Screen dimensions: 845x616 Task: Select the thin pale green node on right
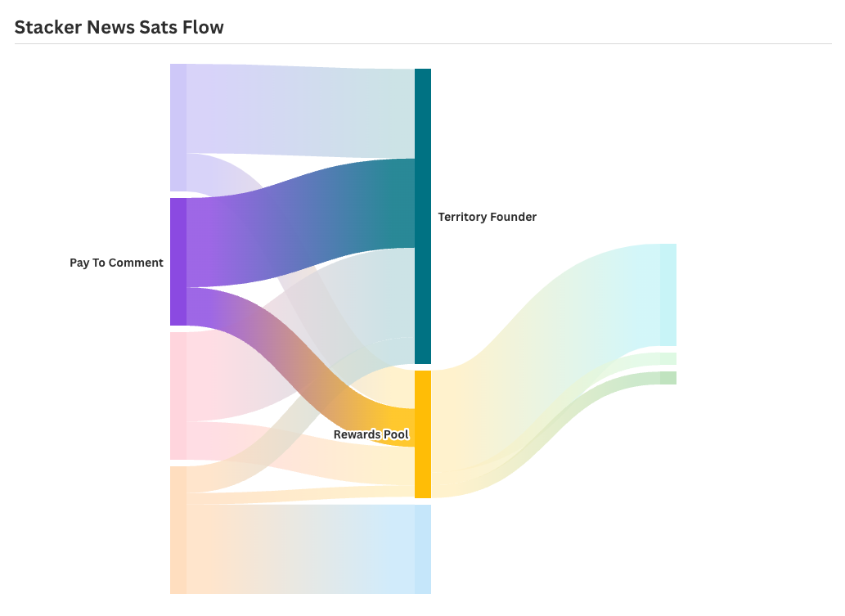(x=668, y=358)
